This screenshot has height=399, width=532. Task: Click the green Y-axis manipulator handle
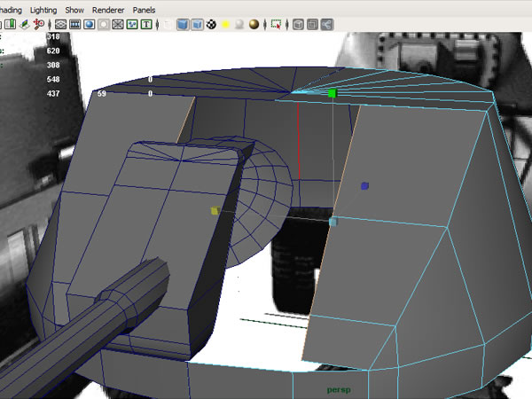[x=332, y=93]
